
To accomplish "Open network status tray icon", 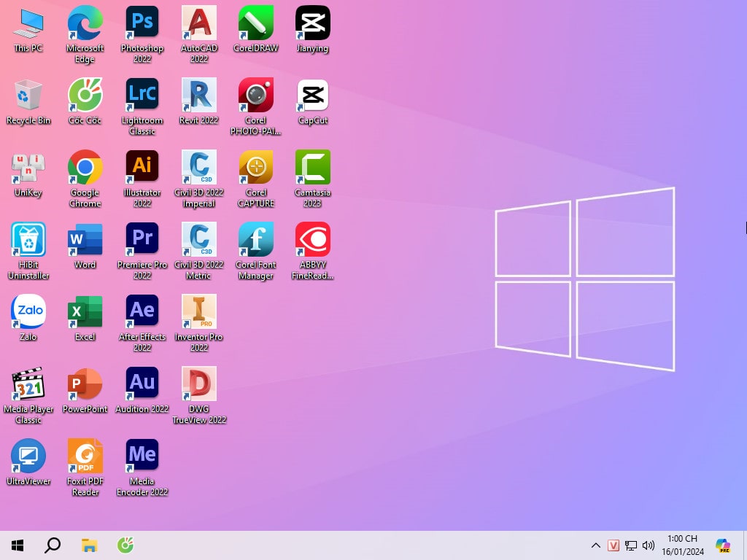I will (631, 545).
